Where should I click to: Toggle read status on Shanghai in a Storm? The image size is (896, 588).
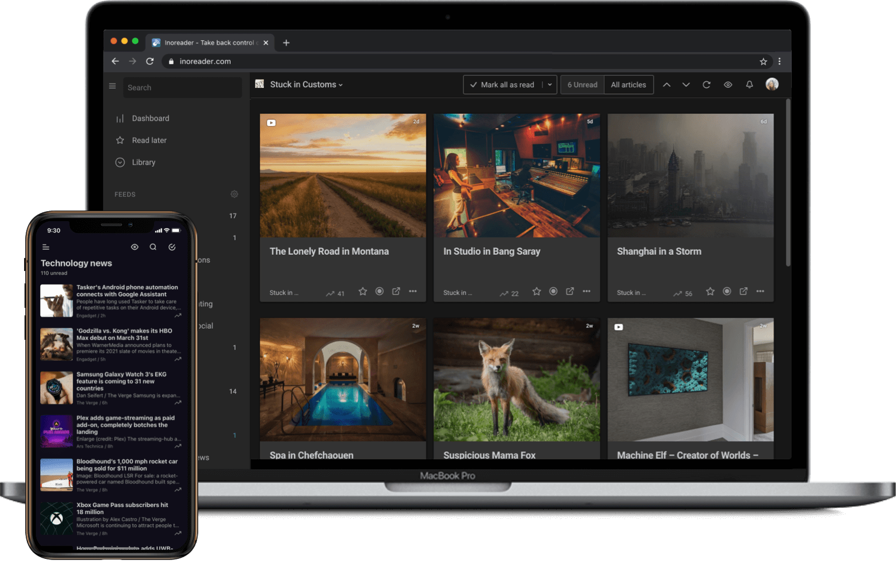727,291
